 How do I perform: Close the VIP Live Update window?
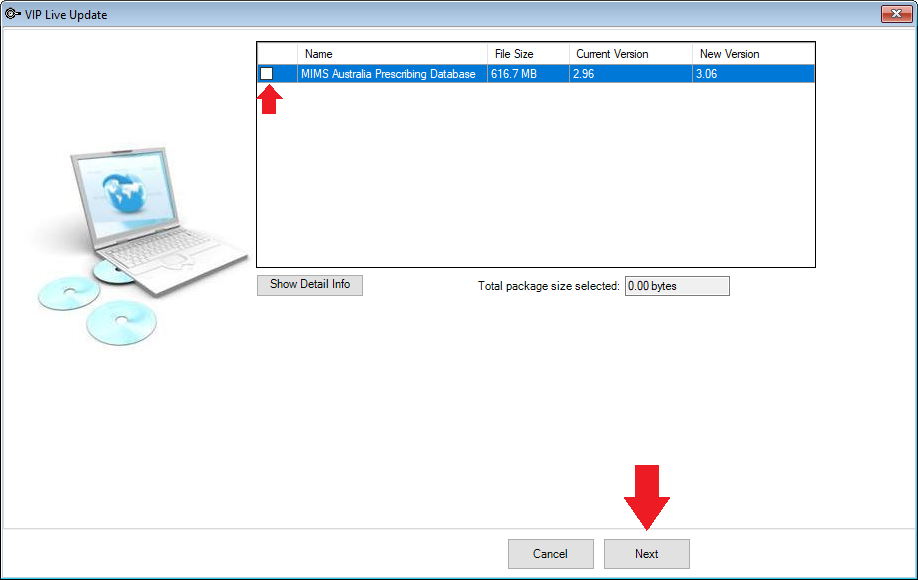tap(896, 13)
